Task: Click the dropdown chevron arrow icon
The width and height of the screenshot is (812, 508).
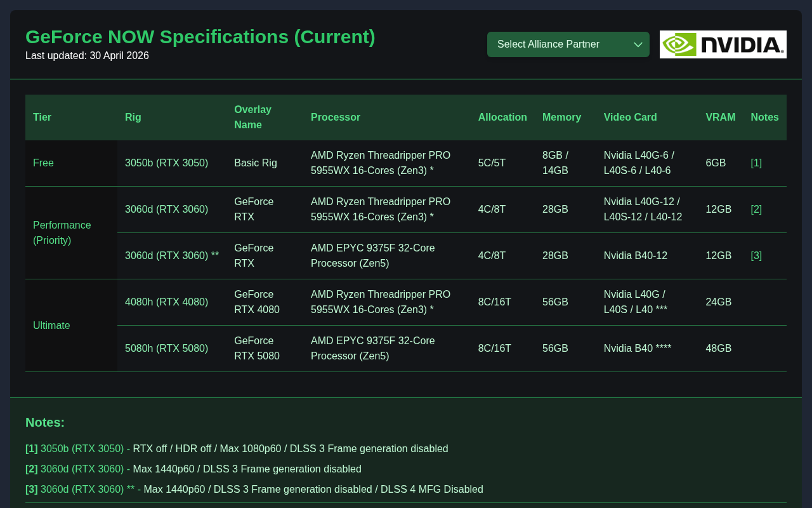Action: (x=638, y=44)
